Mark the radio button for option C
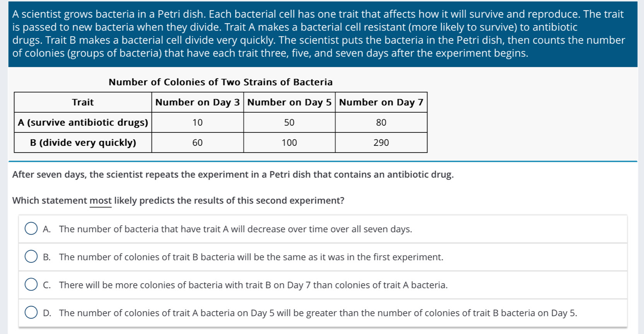Screen dimensions: 644x334 click(x=31, y=284)
